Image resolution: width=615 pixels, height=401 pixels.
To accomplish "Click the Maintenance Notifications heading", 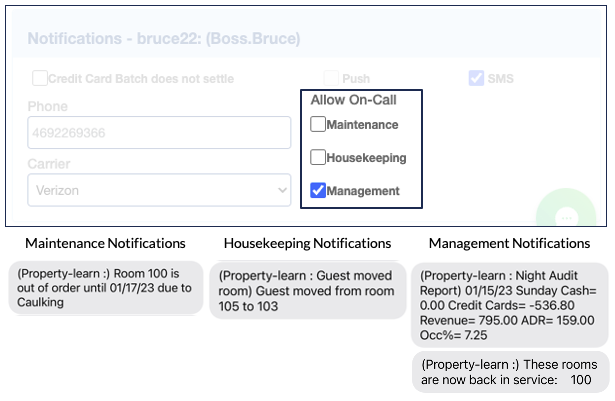I will [105, 243].
